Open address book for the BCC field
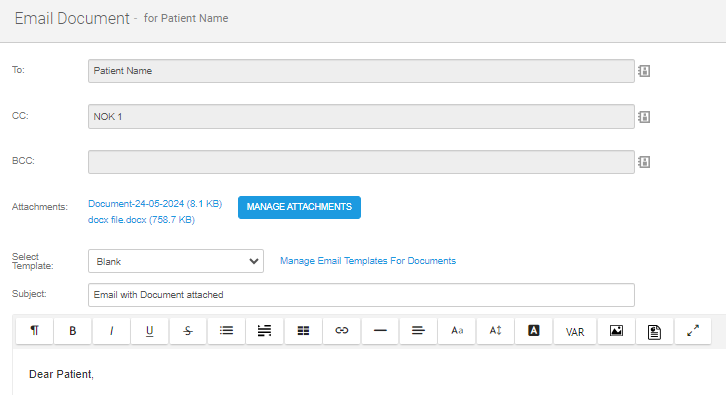 click(644, 162)
